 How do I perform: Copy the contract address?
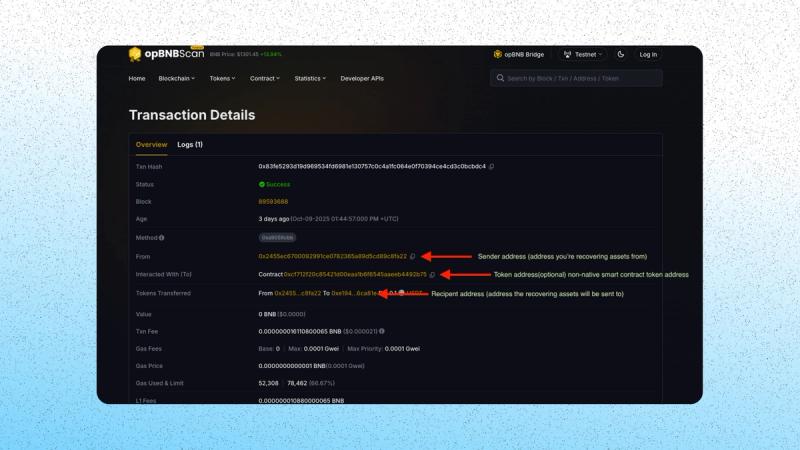pyautogui.click(x=432, y=274)
